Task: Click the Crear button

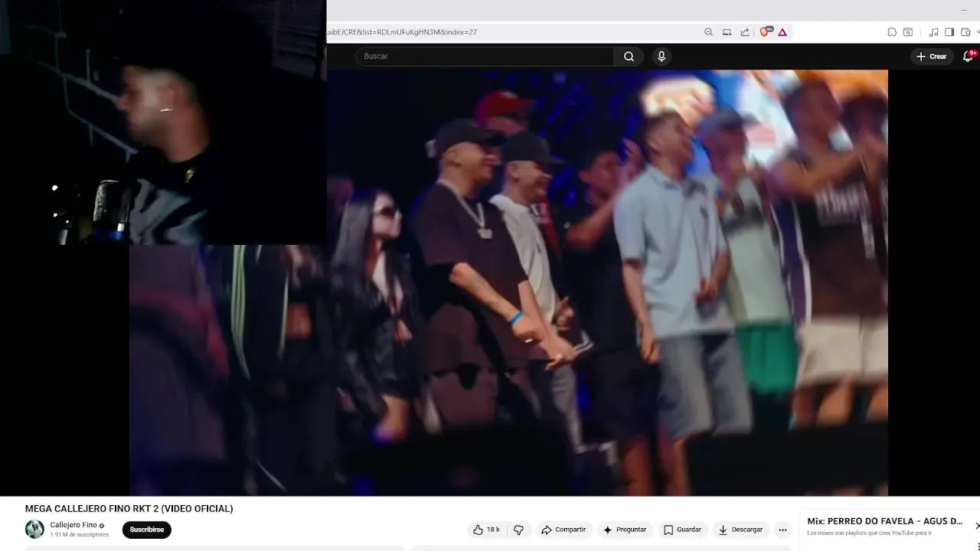Action: (x=931, y=57)
